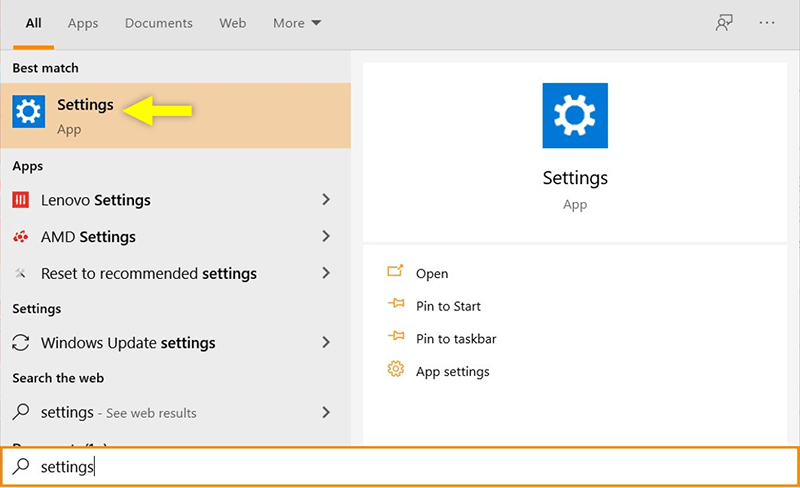
Task: Expand Windows Update settings chevron
Action: (x=325, y=343)
